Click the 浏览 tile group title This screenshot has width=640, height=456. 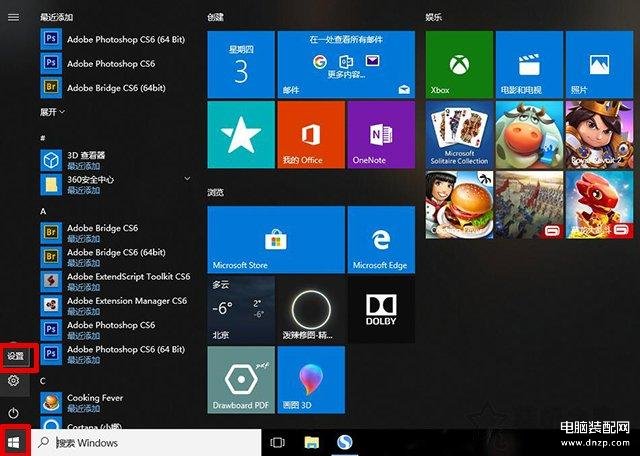point(215,192)
